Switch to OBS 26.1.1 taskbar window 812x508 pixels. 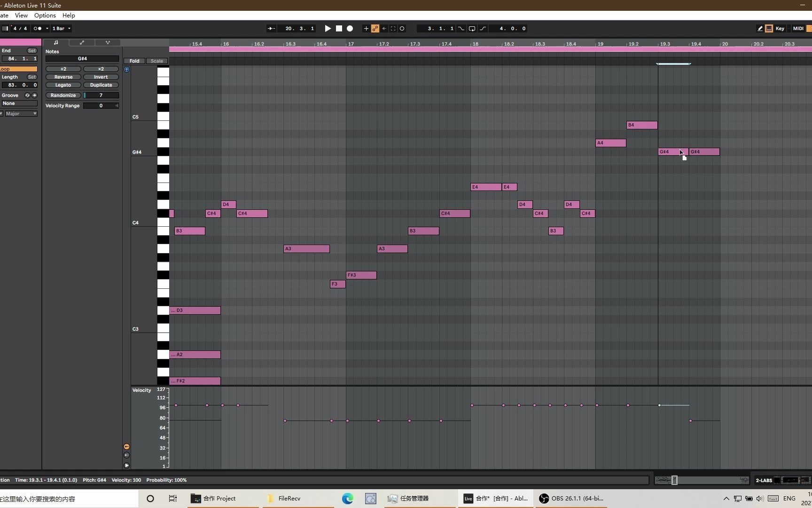pos(571,499)
